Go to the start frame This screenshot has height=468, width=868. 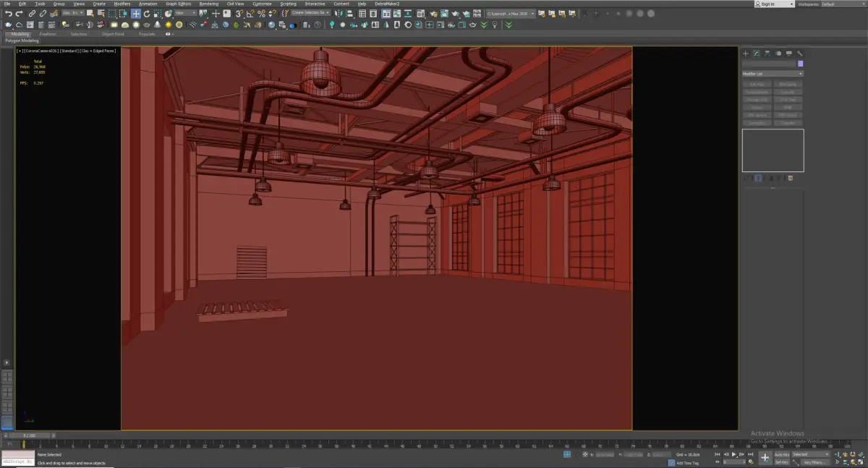[x=718, y=454]
